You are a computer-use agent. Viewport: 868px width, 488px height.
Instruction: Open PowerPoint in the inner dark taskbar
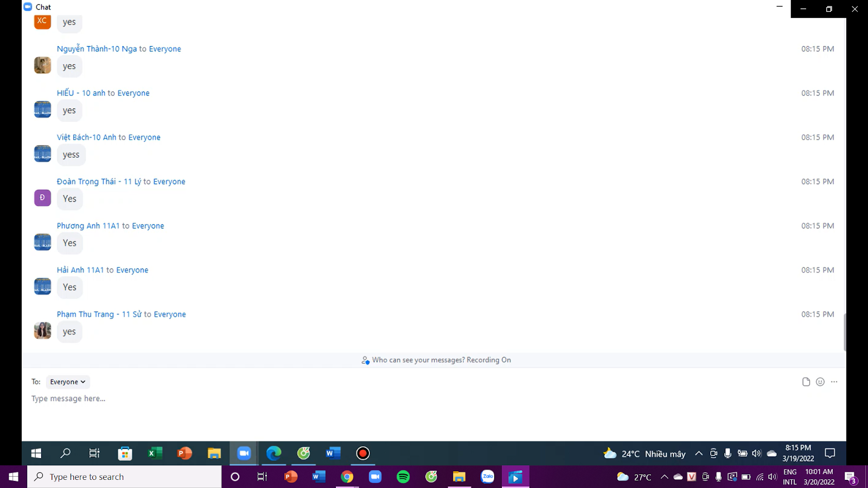184,453
